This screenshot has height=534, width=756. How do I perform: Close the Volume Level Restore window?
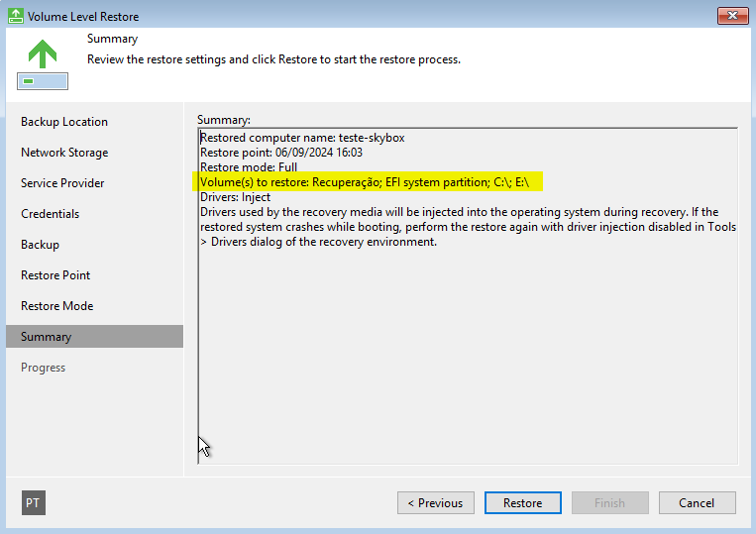[732, 16]
